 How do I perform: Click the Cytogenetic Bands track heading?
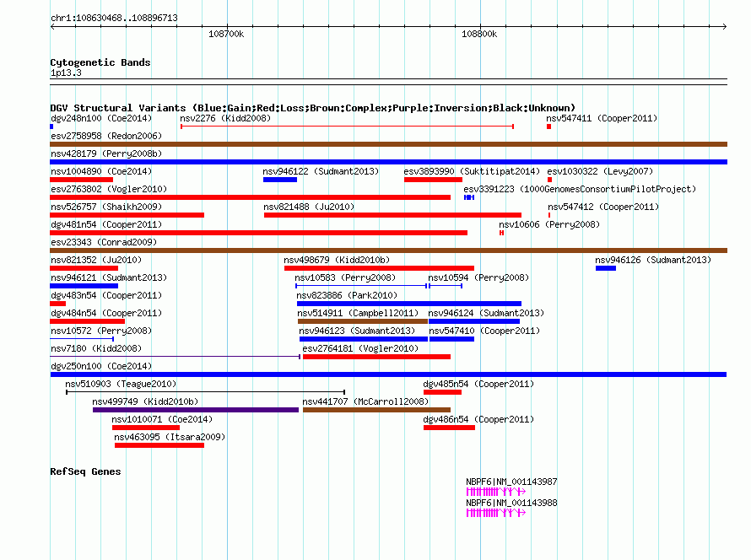(x=100, y=62)
